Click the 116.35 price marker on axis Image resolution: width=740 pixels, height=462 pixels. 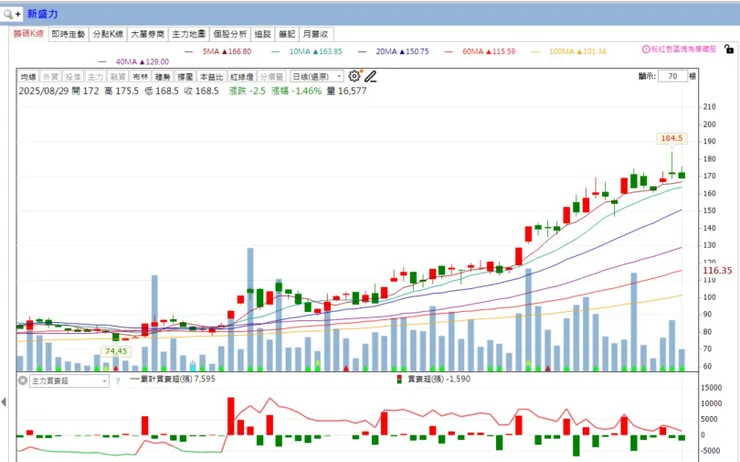[717, 270]
